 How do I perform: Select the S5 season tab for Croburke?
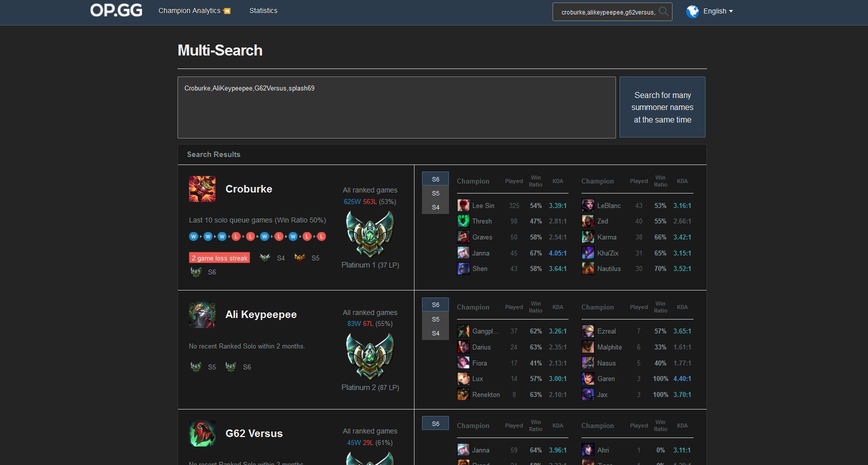point(435,193)
